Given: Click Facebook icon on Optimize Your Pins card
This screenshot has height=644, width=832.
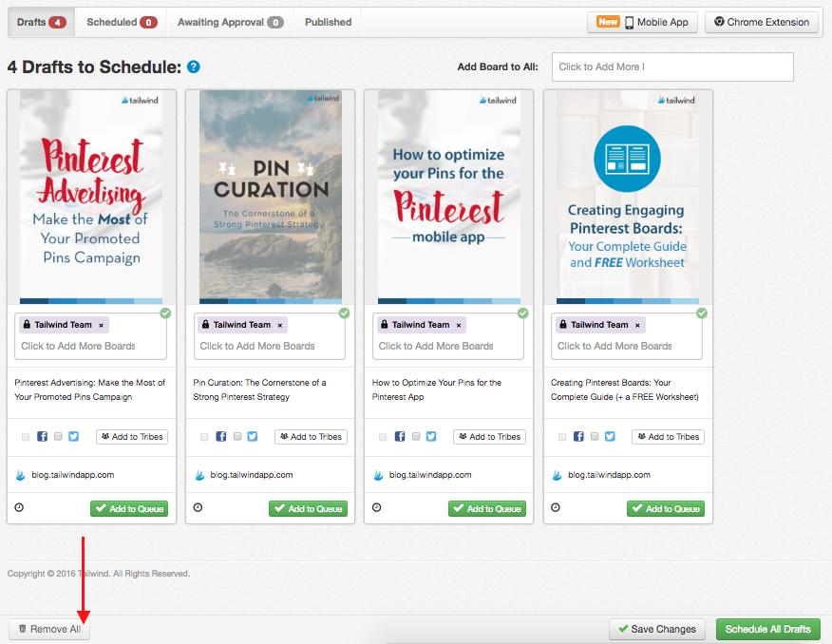Looking at the screenshot, I should [x=400, y=437].
